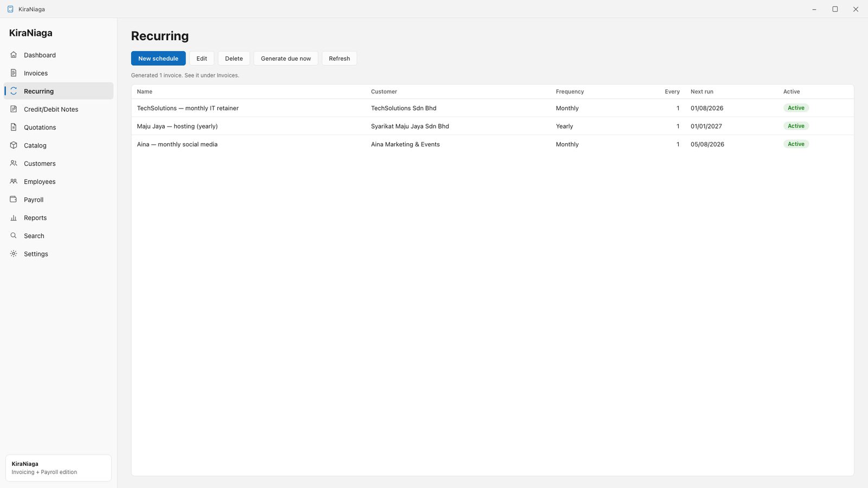Image resolution: width=868 pixels, height=488 pixels.
Task: Click Active badge in TechSolutions row
Action: [796, 108]
